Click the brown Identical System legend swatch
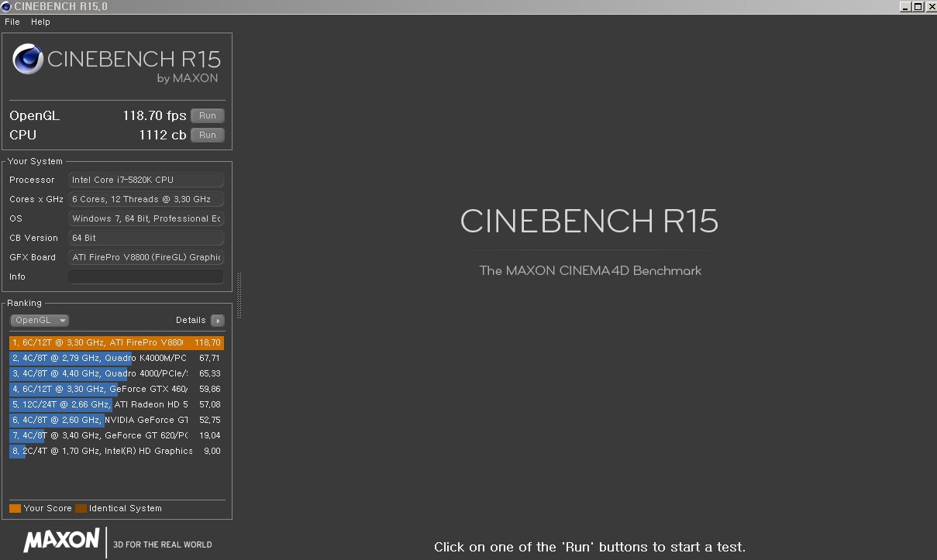Viewport: 937px width, 560px height. click(81, 508)
